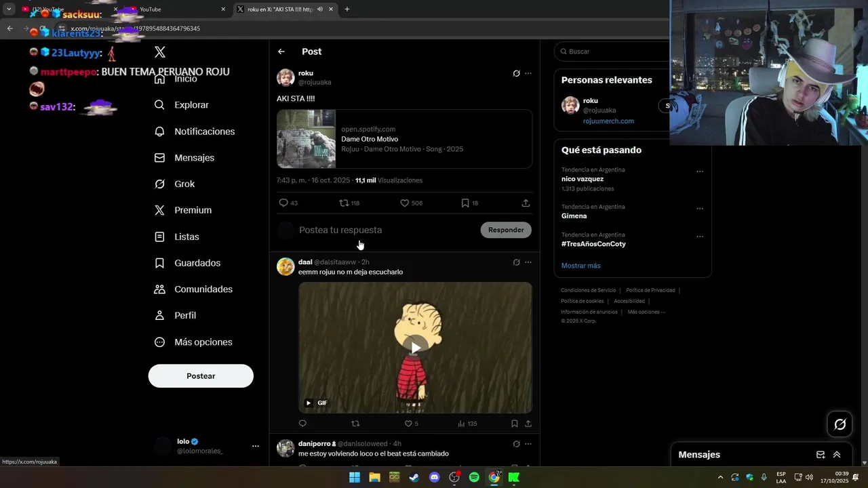The height and width of the screenshot is (488, 868).
Task: Click Grok icon on daniporro's reply
Action: pos(516,444)
